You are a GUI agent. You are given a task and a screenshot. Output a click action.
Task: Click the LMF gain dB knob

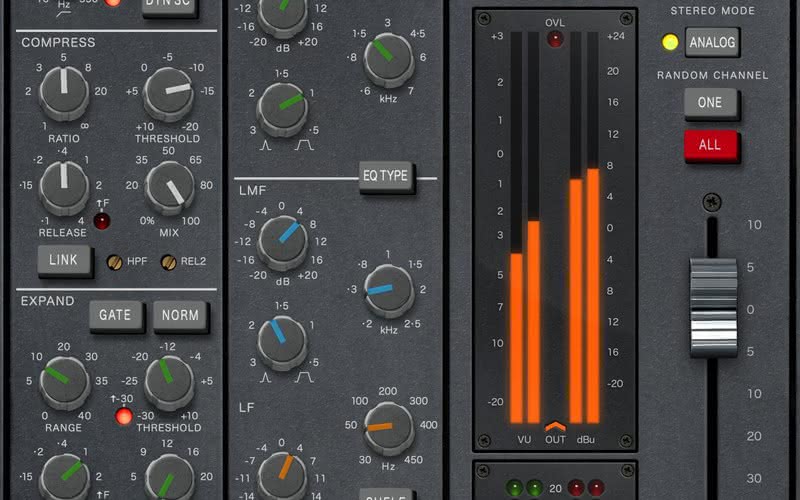click(283, 242)
